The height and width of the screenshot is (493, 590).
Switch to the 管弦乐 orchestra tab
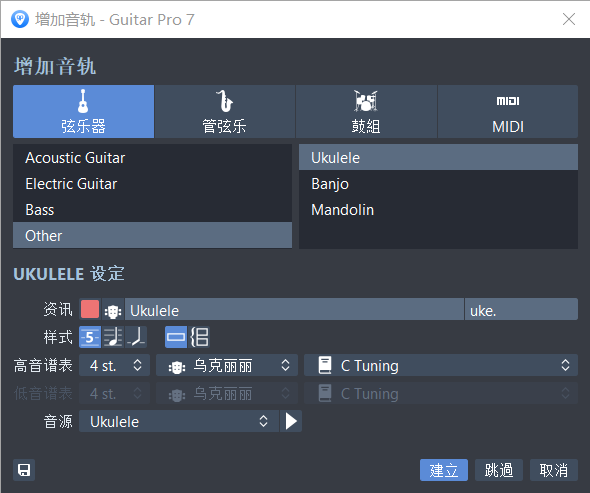click(225, 111)
